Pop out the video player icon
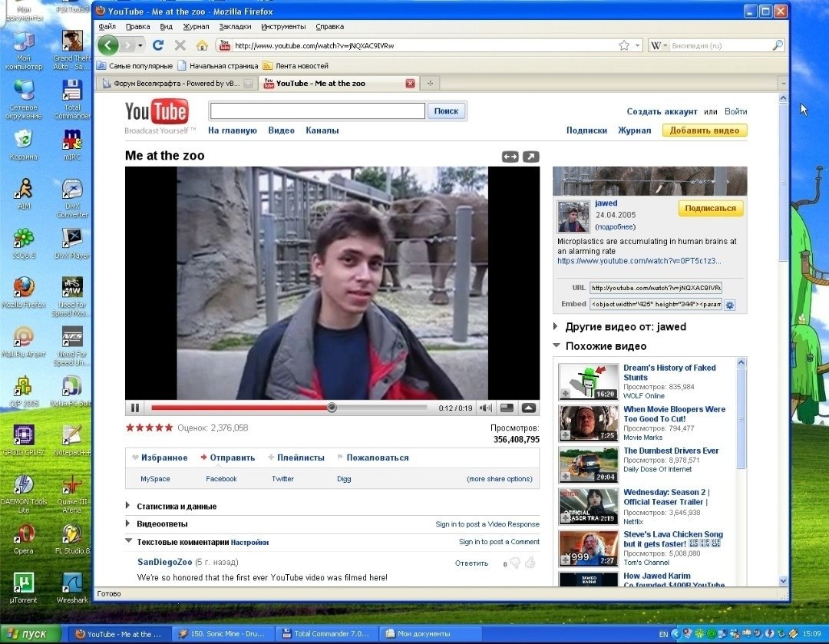The height and width of the screenshot is (644, 829). (x=531, y=157)
